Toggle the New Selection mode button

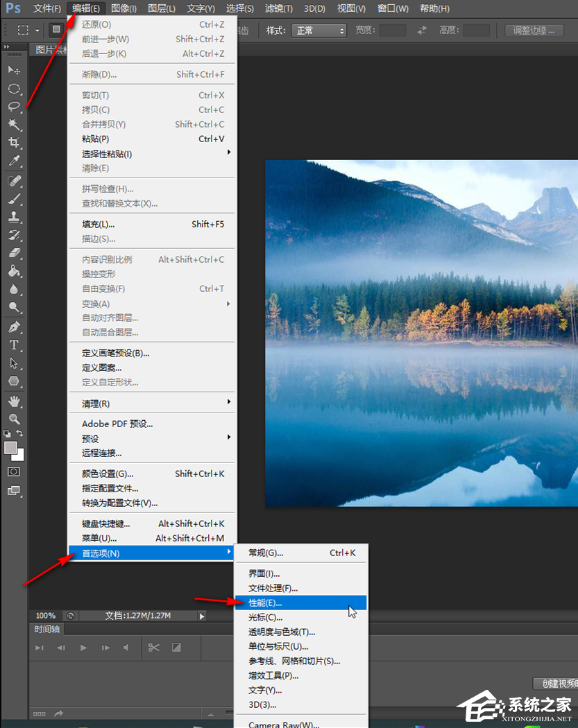point(56,30)
